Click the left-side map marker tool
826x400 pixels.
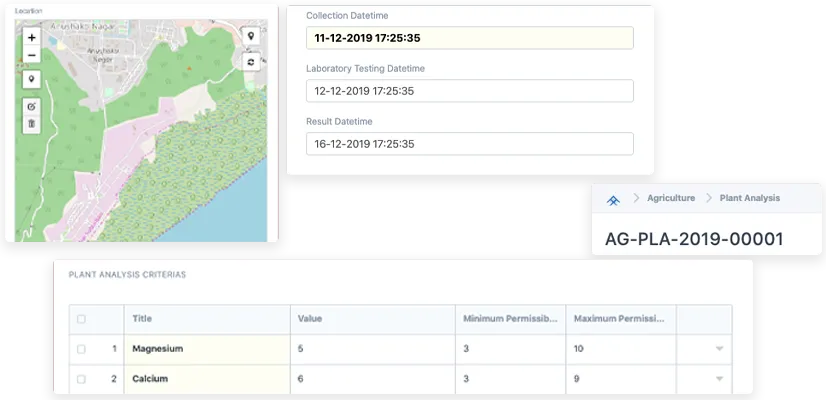pos(32,80)
